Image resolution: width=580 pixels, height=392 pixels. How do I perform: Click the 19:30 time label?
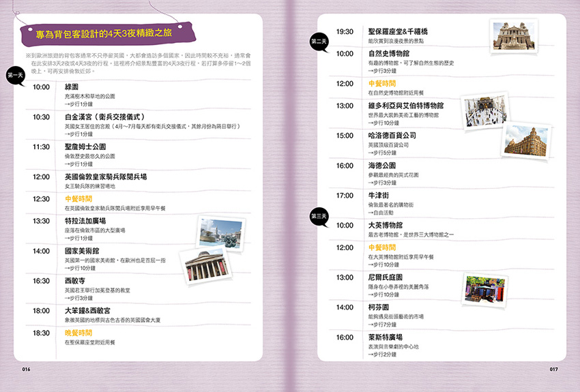[345, 31]
